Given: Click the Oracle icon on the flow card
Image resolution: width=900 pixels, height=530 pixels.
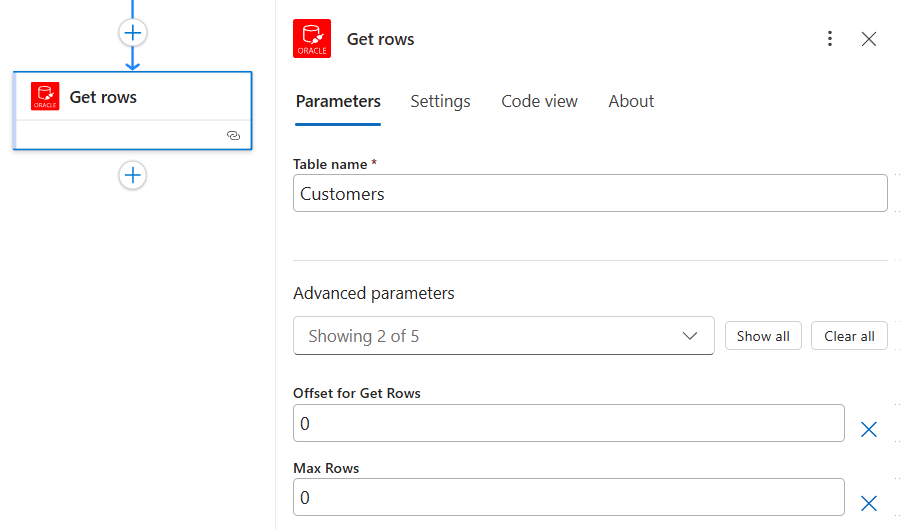Looking at the screenshot, I should tap(45, 96).
